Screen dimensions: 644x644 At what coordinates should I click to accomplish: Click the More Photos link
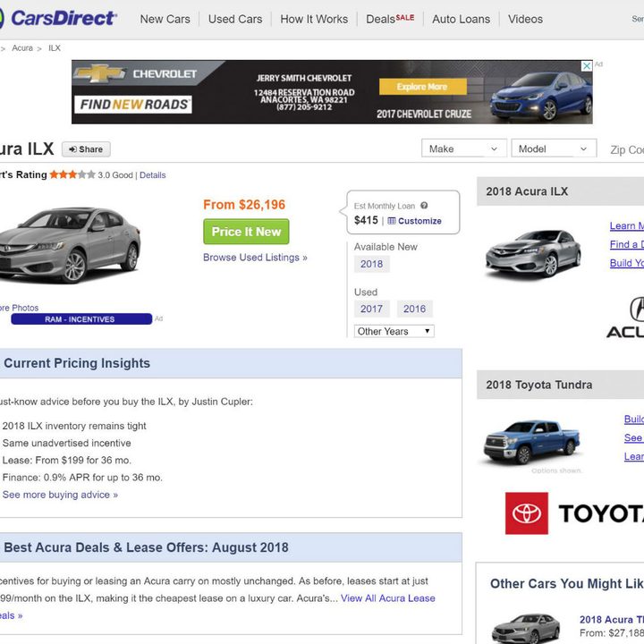pyautogui.click(x=19, y=308)
